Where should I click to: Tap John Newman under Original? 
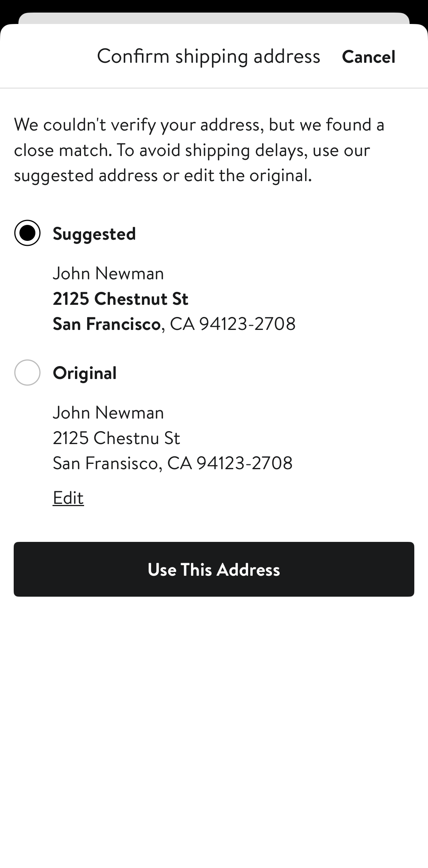[108, 412]
